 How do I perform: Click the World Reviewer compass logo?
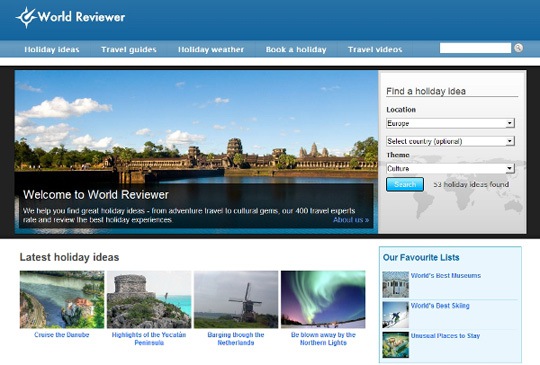click(x=26, y=17)
